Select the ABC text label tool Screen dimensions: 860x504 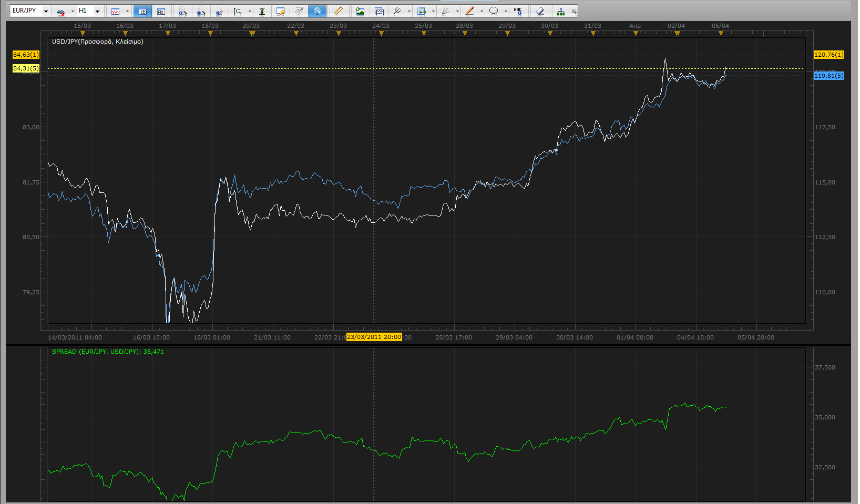(x=518, y=11)
